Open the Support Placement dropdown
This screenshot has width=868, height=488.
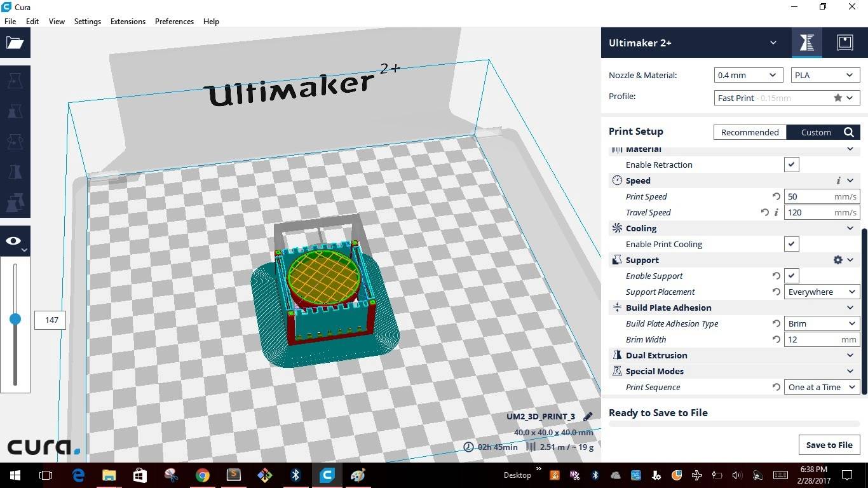(822, 292)
